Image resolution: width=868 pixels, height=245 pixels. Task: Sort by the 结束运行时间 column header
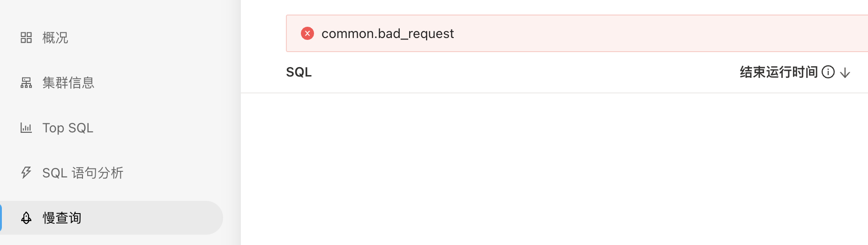(x=778, y=72)
